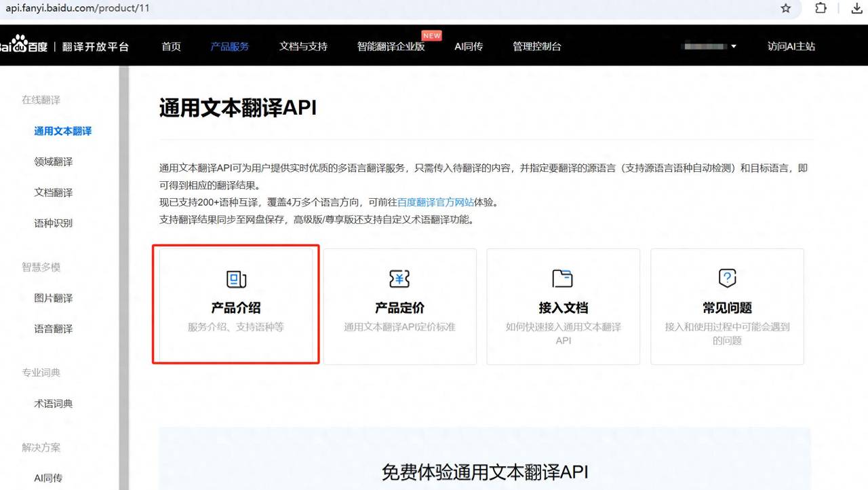Open the browser Downloads icon
This screenshot has width=868, height=490.
(x=856, y=10)
